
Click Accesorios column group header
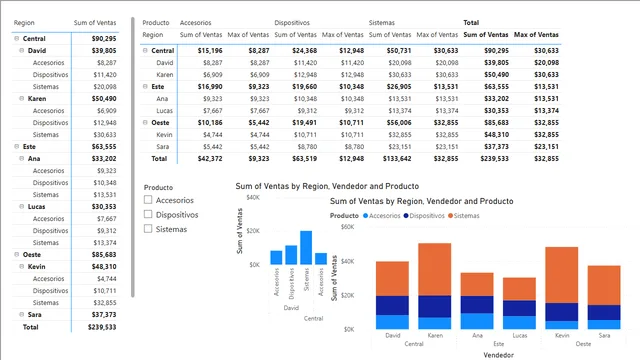(196, 23)
